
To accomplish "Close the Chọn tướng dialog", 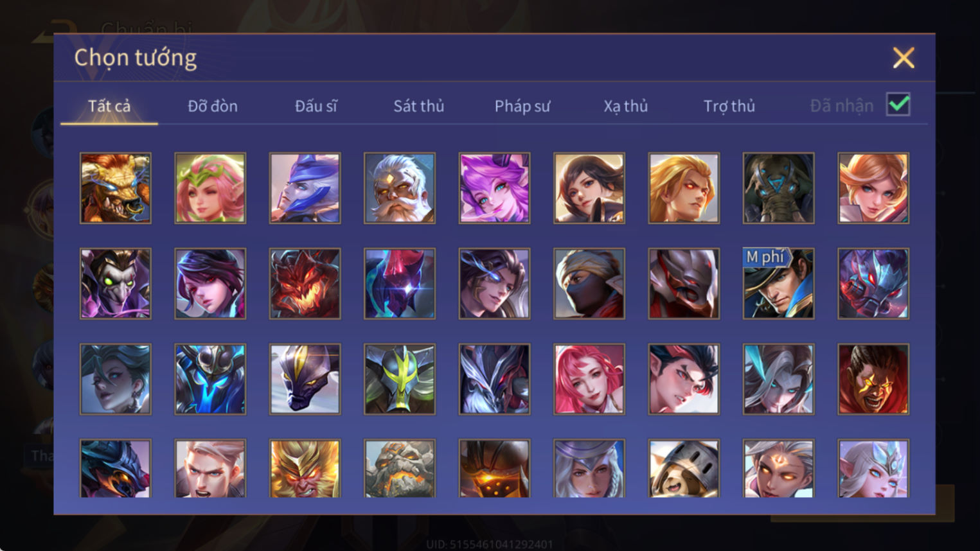I will [904, 58].
